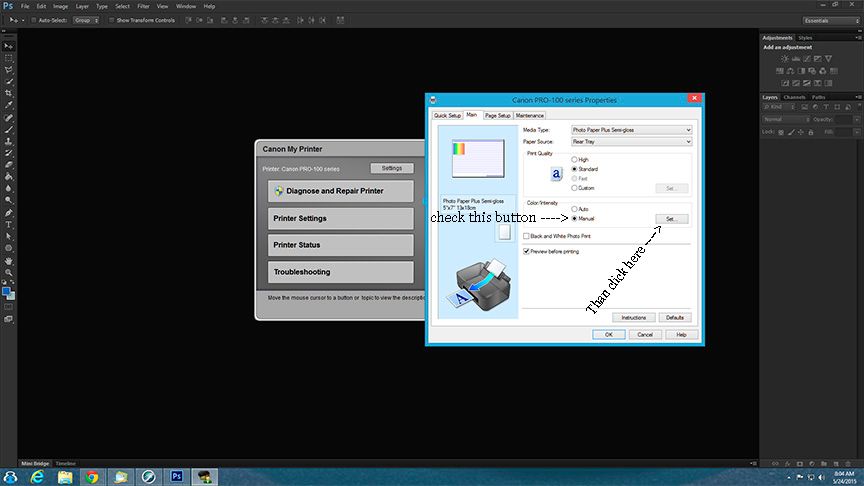This screenshot has height=486, width=864.
Task: Switch to the Page Setup tab
Action: (x=497, y=116)
